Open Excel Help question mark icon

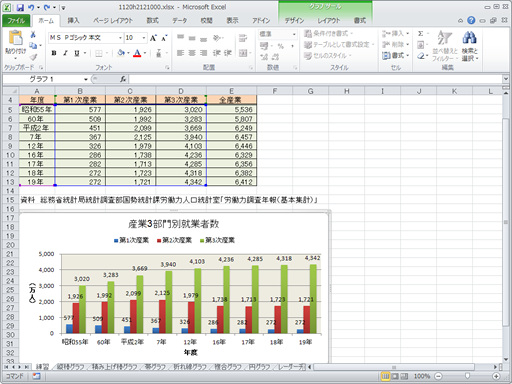pos(471,20)
